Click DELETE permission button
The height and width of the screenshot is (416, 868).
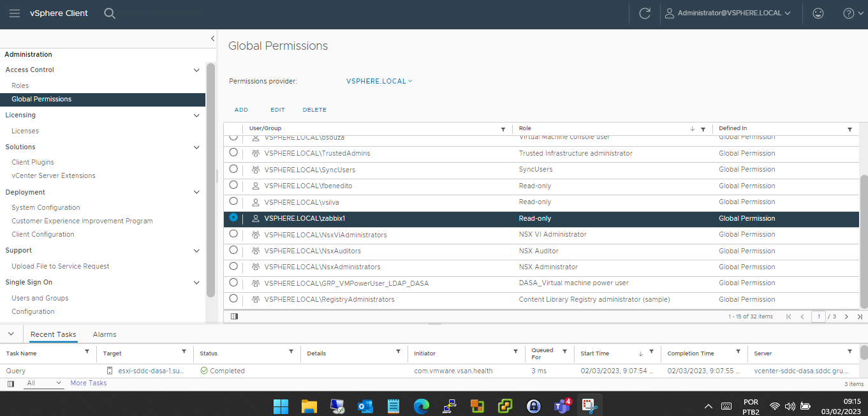314,110
